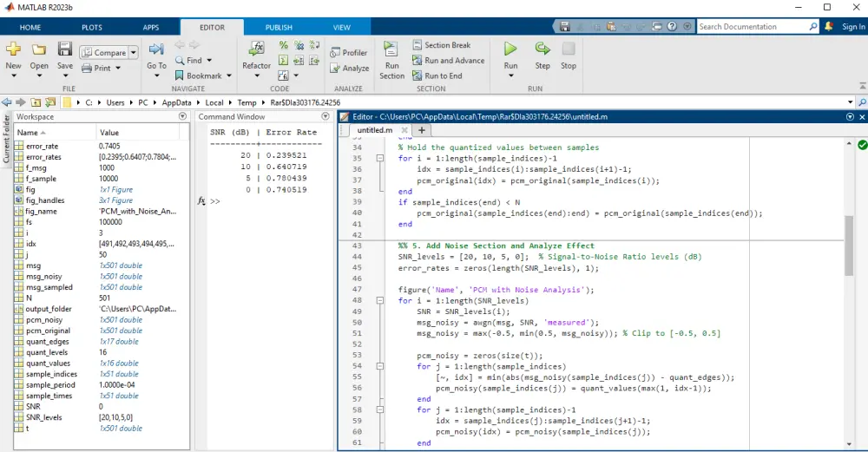Click Run and Advance
This screenshot has width=868, height=452.
point(449,61)
